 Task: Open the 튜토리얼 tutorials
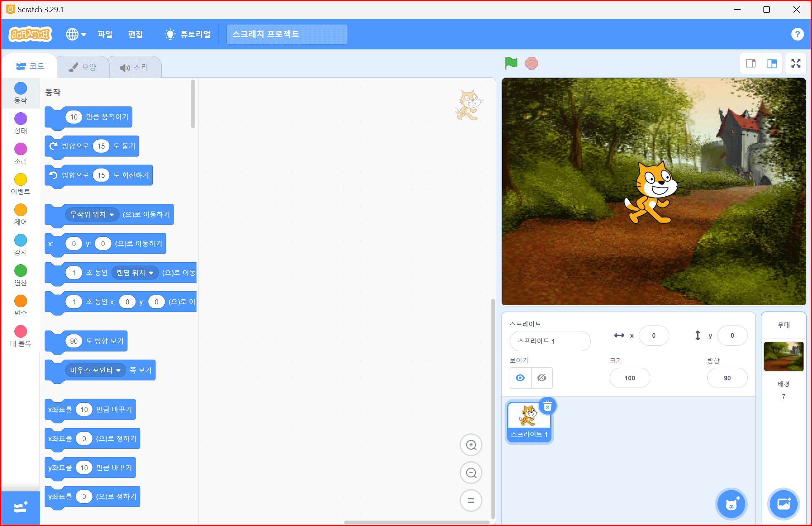[x=188, y=34]
